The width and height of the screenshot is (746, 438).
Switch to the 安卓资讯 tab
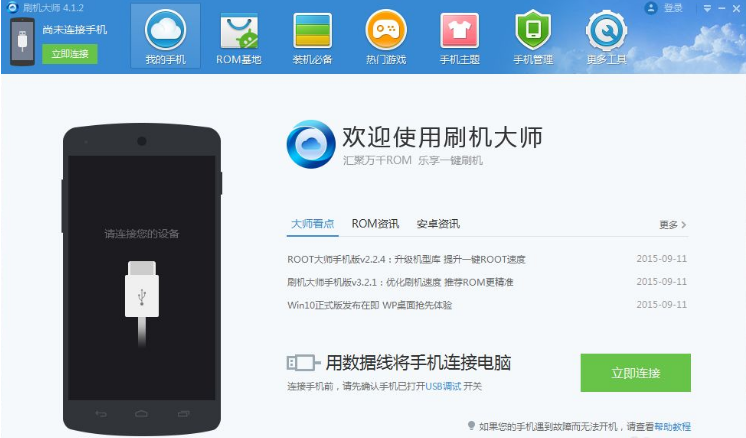438,224
